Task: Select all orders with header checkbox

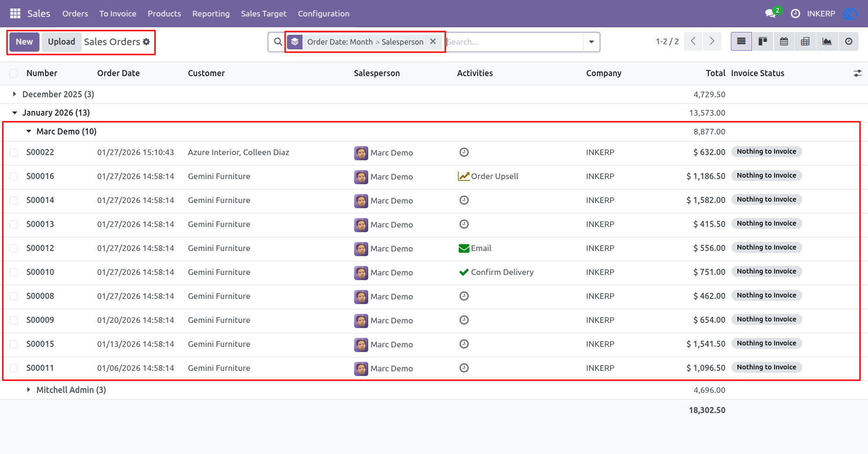Action: click(x=14, y=73)
